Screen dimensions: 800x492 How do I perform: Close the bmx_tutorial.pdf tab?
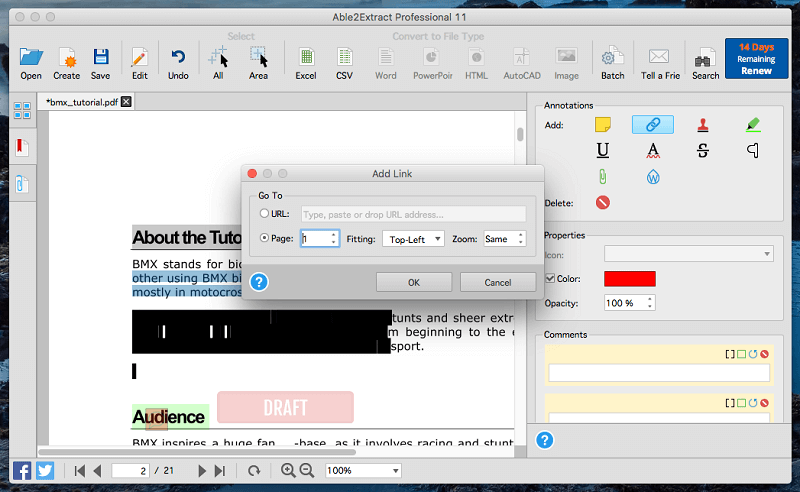pos(126,102)
